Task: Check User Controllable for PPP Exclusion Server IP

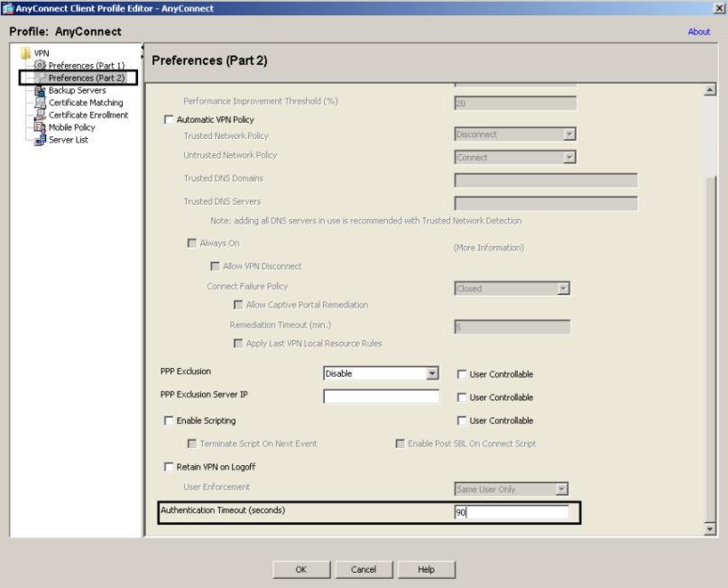Action: (x=462, y=398)
